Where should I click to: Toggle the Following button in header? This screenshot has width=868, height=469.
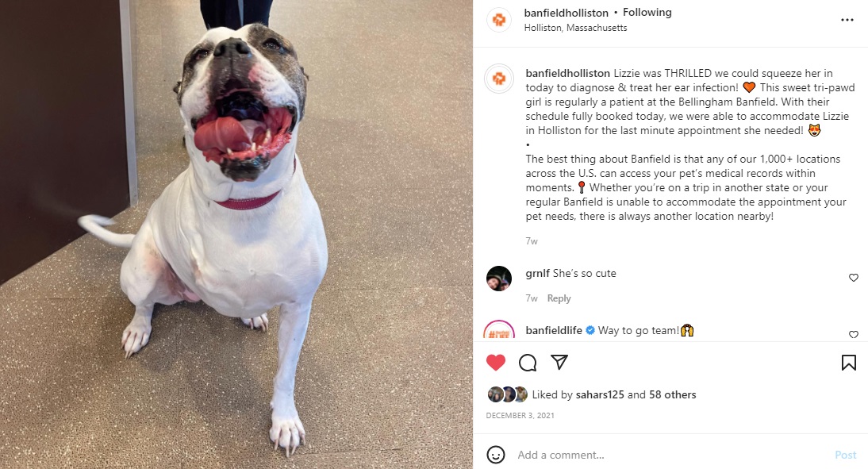[x=647, y=12]
